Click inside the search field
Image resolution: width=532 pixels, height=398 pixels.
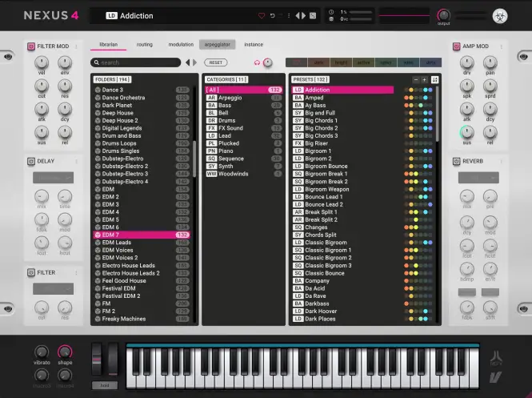(x=135, y=62)
